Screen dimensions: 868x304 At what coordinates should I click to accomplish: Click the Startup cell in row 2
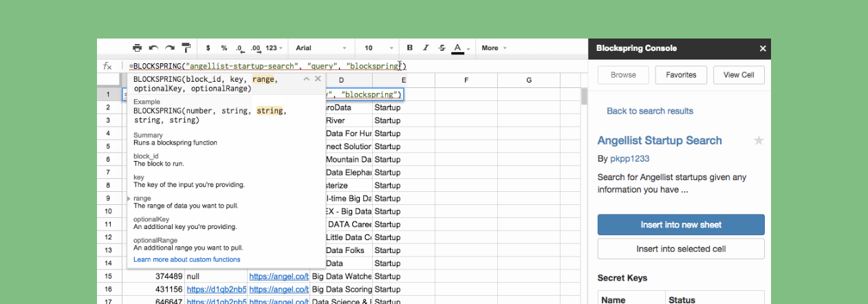pyautogui.click(x=404, y=107)
